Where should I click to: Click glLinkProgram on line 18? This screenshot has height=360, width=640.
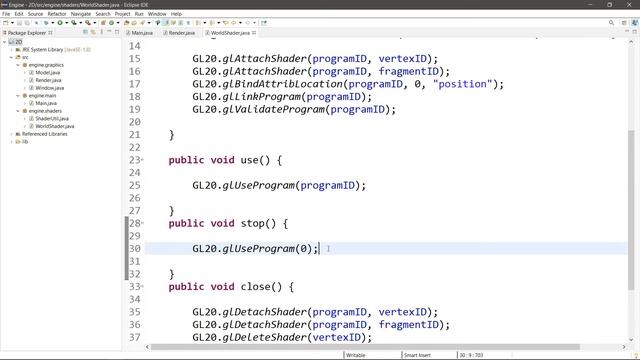tap(261, 97)
